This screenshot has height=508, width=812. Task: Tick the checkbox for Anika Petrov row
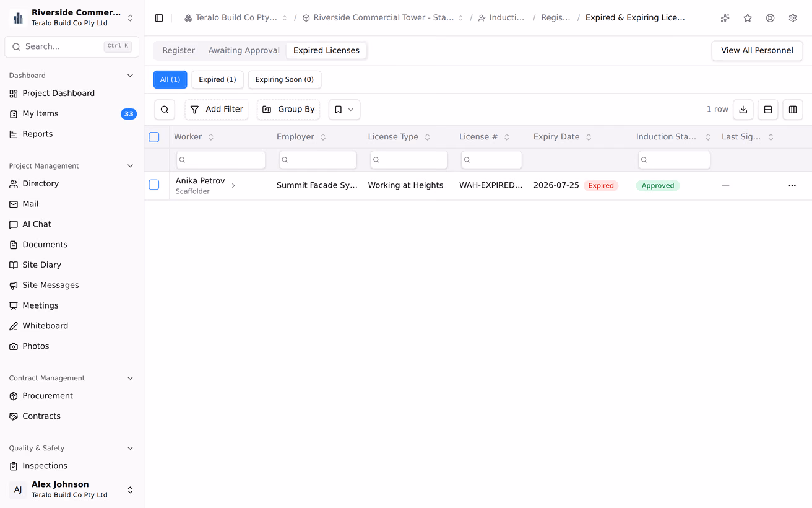154,185
